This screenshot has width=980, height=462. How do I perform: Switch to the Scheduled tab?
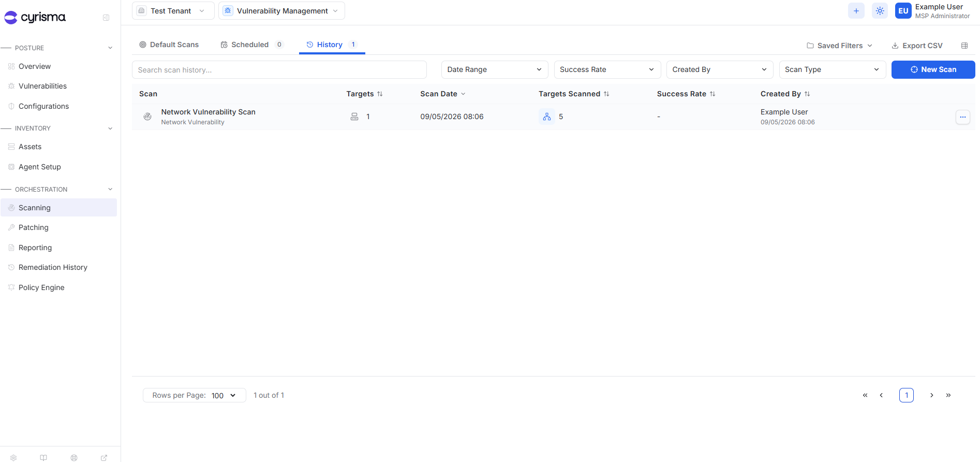tap(251, 45)
